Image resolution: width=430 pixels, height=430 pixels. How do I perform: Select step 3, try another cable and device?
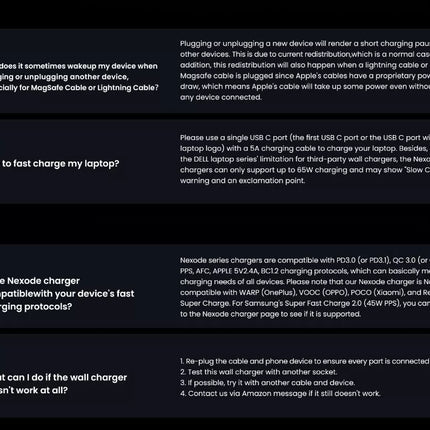[267, 383]
